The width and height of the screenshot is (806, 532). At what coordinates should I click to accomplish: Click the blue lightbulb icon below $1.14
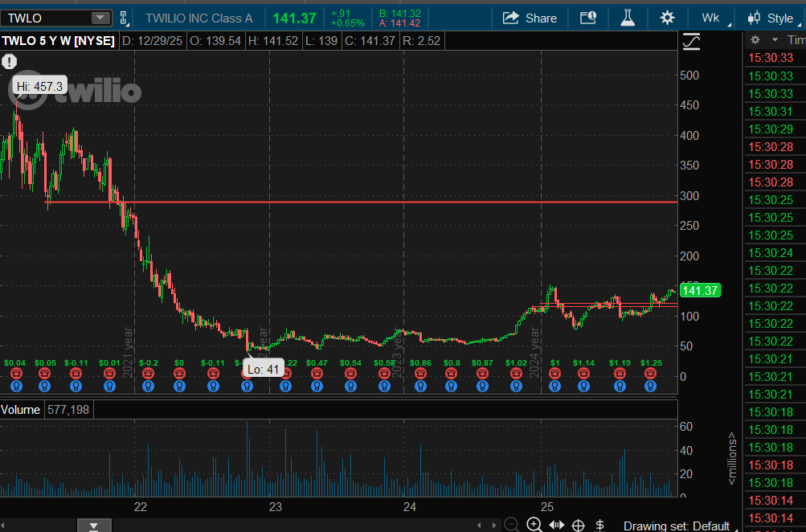click(583, 386)
